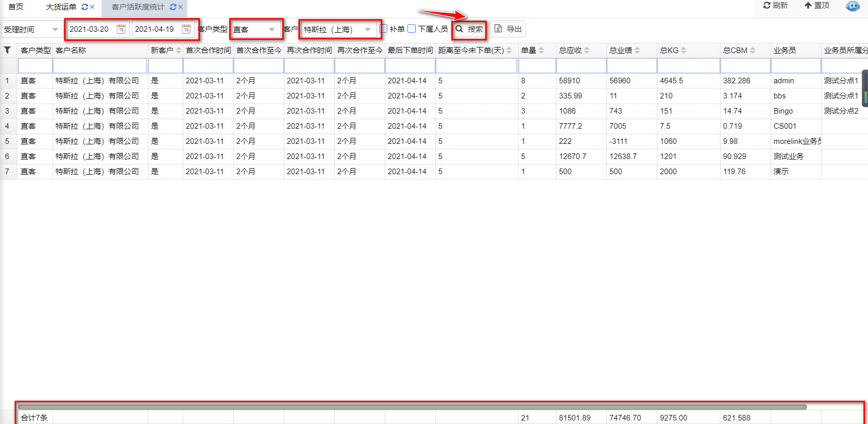Sort by the 单量 column arrows
Screen dimensions: 868x424
541,50
